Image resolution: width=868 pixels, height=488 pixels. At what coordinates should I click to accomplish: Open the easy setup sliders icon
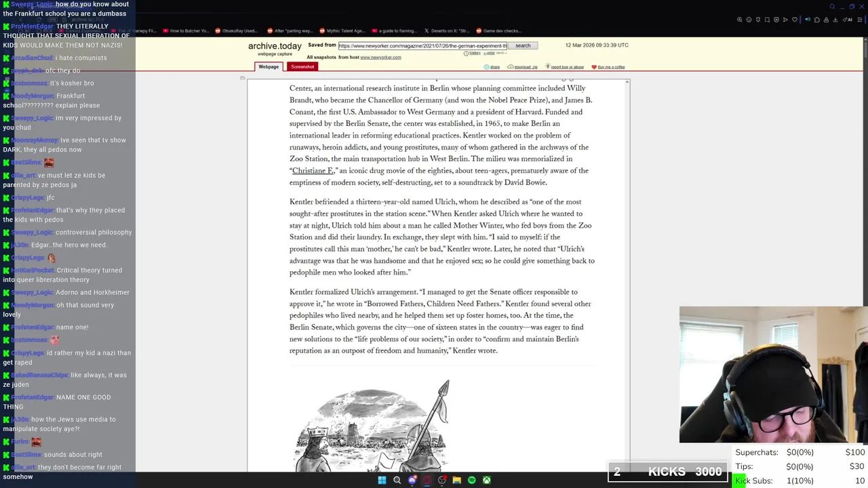(860, 20)
